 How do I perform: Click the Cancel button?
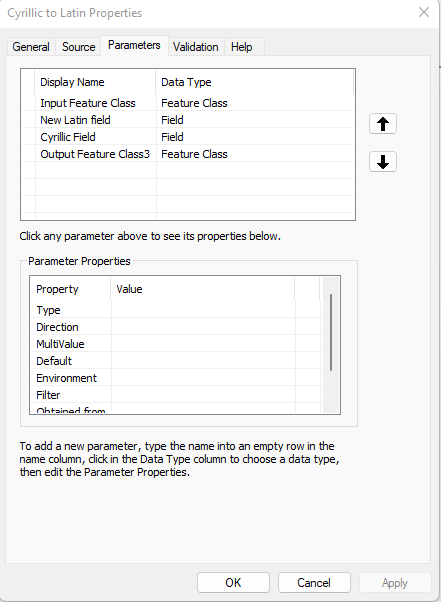click(314, 582)
